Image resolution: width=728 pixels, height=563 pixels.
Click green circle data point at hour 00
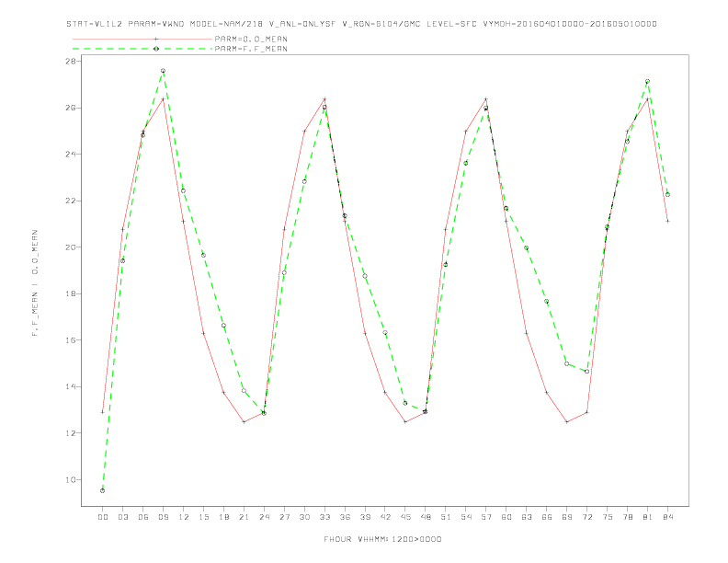coord(103,490)
